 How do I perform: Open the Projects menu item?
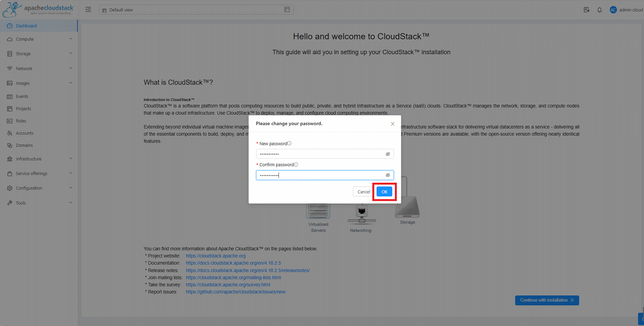pyautogui.click(x=39, y=109)
